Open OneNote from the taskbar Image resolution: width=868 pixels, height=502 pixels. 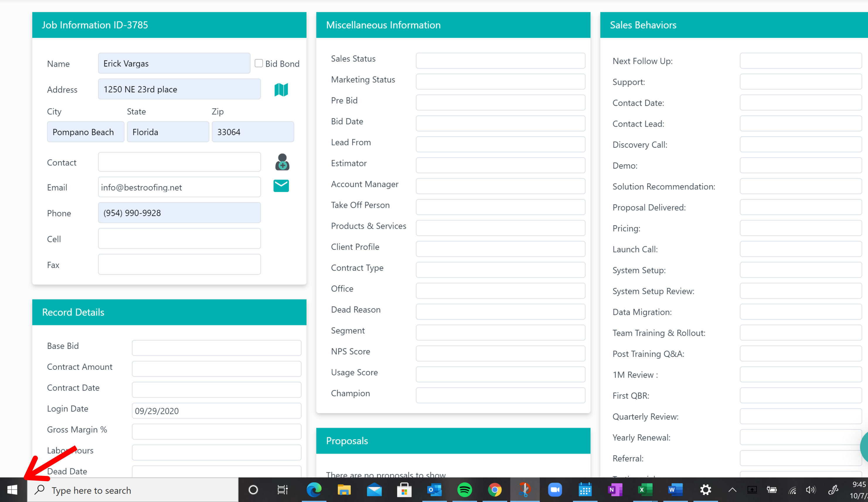coord(615,490)
